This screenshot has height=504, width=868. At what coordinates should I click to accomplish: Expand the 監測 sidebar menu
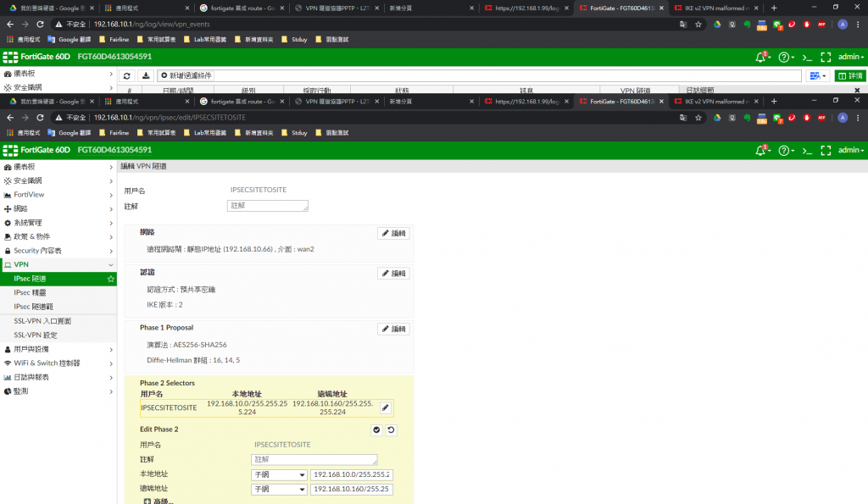(58, 391)
